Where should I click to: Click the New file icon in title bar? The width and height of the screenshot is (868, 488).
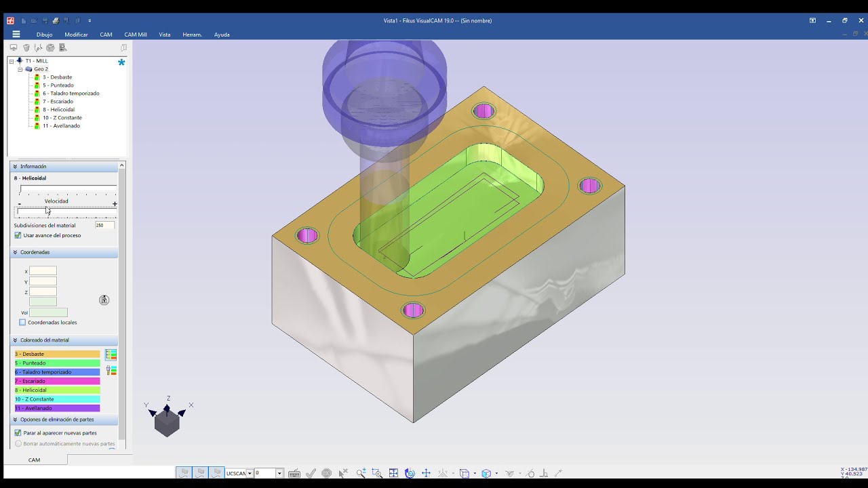click(24, 21)
